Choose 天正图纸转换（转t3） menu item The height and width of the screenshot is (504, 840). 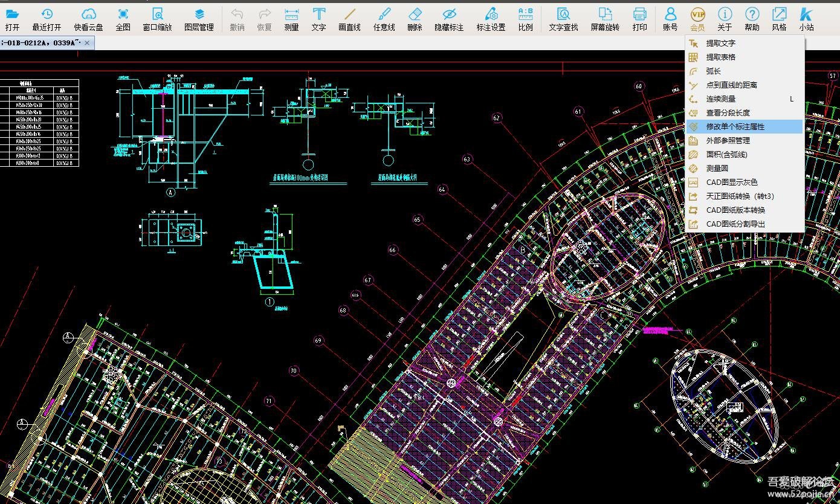click(x=745, y=196)
